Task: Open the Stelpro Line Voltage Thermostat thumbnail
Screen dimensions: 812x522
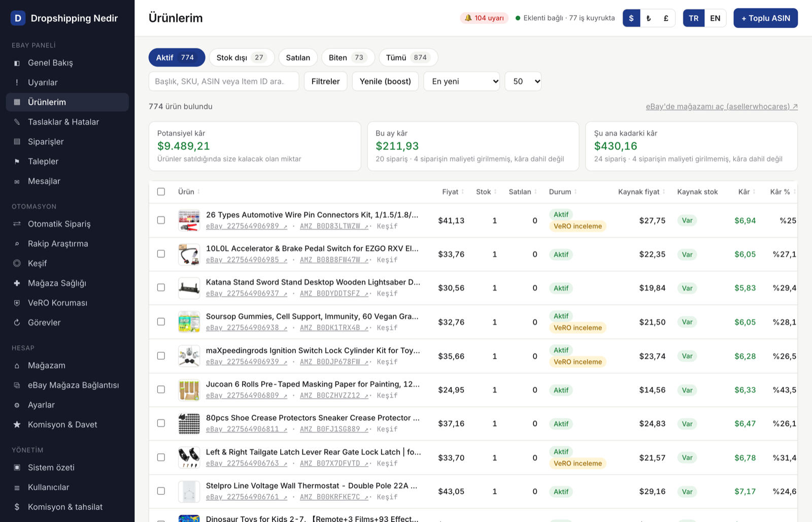Action: pos(189,492)
